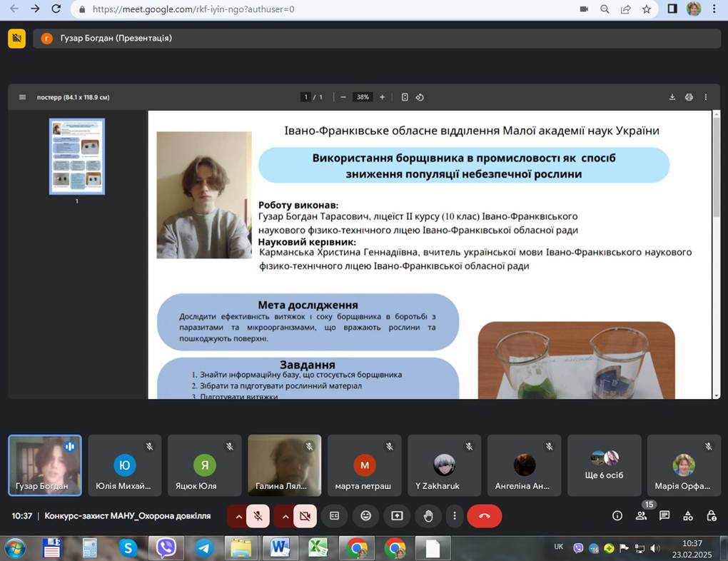Expand video settings arrow beside camera
728x561 pixels.
[x=284, y=516]
